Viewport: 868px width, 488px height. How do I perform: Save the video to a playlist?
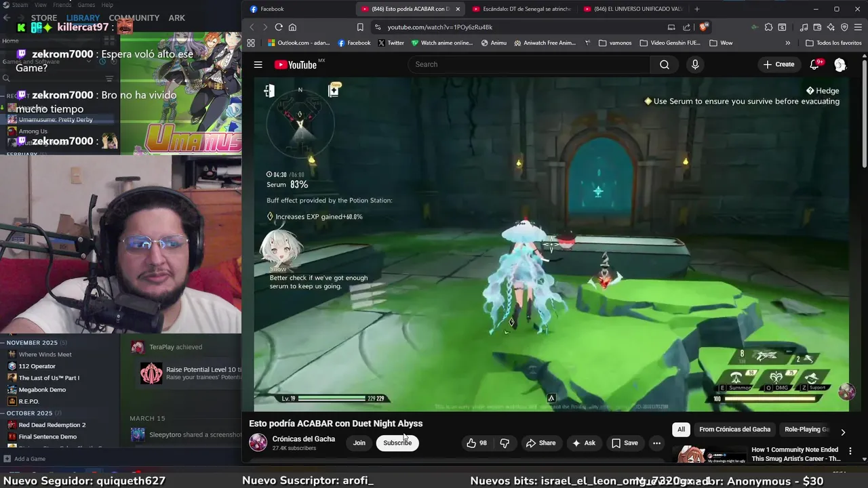pos(625,443)
